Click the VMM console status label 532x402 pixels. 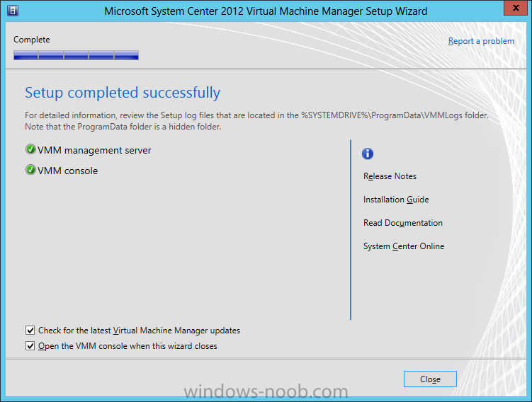67,171
